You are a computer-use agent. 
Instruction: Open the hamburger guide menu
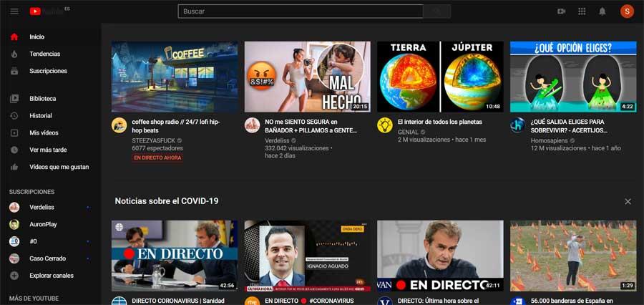14,11
